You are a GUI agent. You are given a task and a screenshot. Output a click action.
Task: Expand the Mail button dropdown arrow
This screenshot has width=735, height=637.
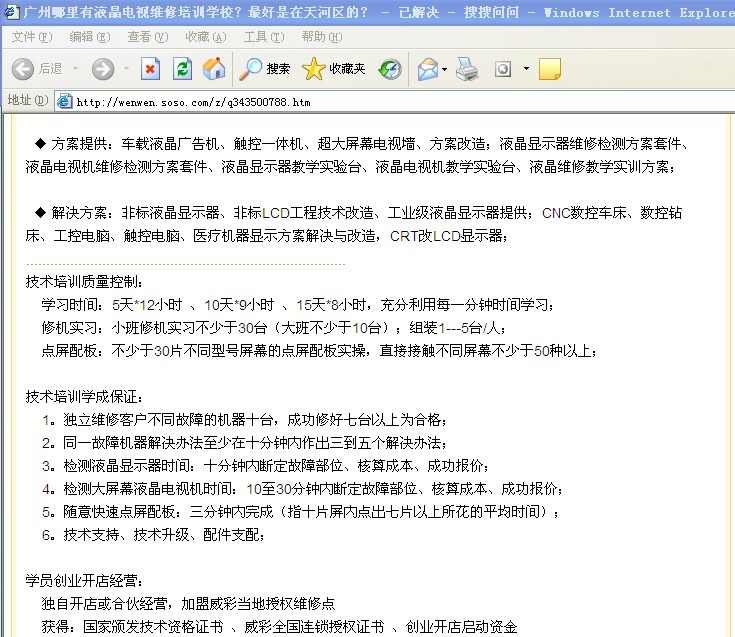click(444, 69)
